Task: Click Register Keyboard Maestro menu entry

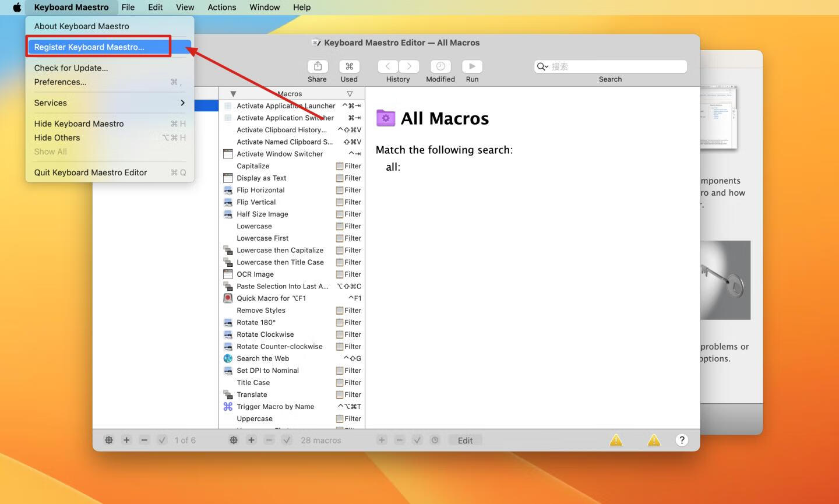Action: point(110,47)
